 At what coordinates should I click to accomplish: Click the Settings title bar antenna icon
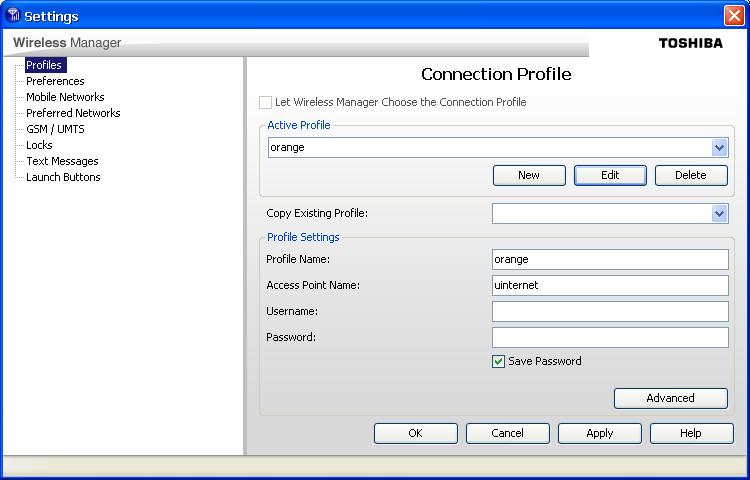(x=14, y=15)
